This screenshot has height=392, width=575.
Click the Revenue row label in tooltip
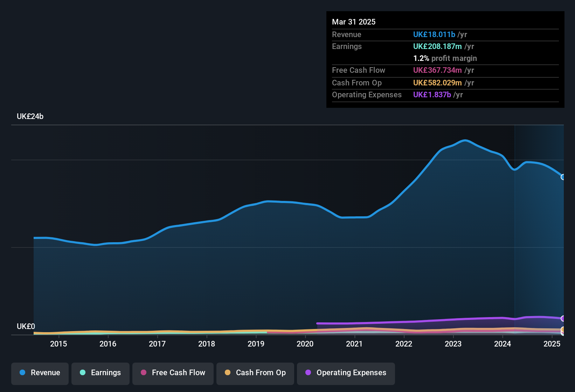click(x=347, y=34)
